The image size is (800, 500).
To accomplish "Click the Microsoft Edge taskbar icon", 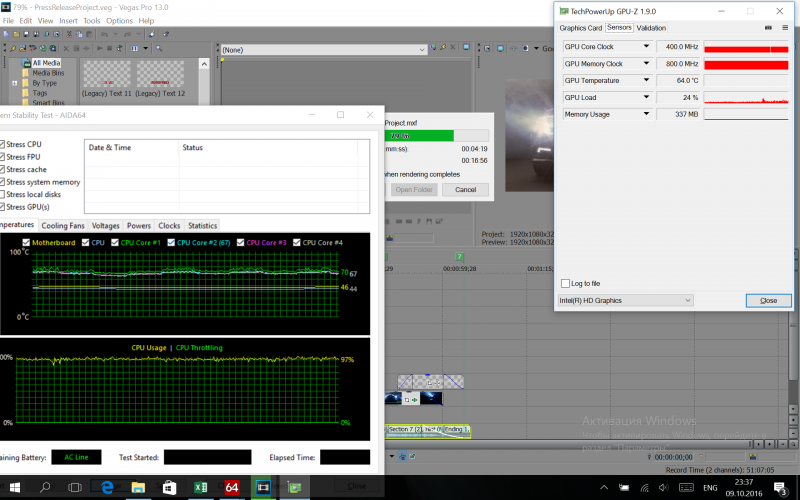I will coord(105,487).
